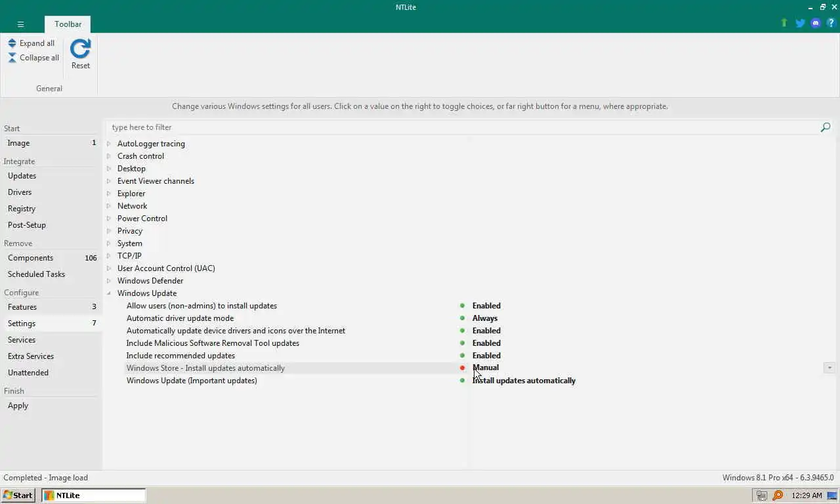840x504 pixels.
Task: Select User Account Control (UAC) item
Action: click(166, 268)
